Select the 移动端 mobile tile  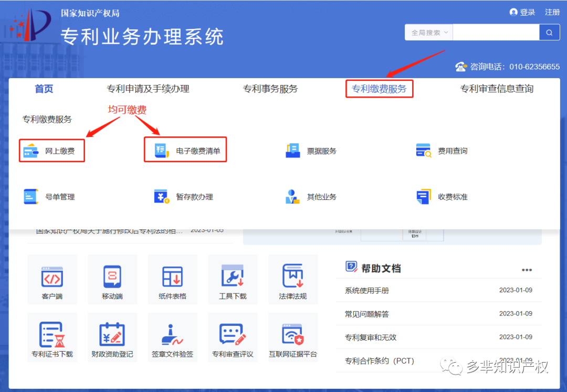tap(112, 279)
